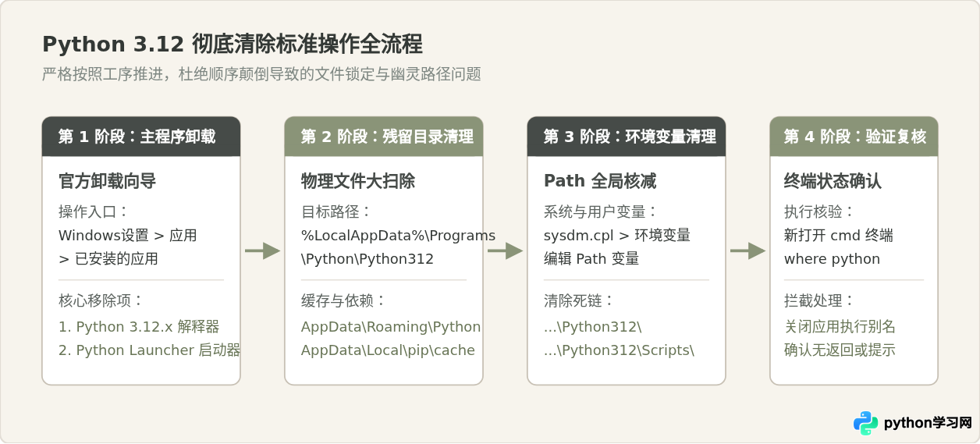This screenshot has width=980, height=444.
Task: Click the line "编辑 Path 变量"
Action: (591, 258)
